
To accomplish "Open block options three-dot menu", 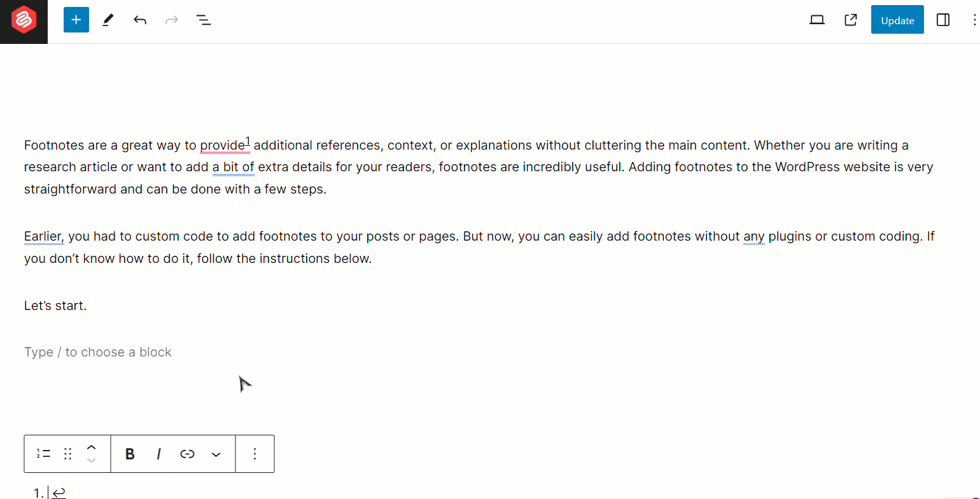I will click(255, 454).
